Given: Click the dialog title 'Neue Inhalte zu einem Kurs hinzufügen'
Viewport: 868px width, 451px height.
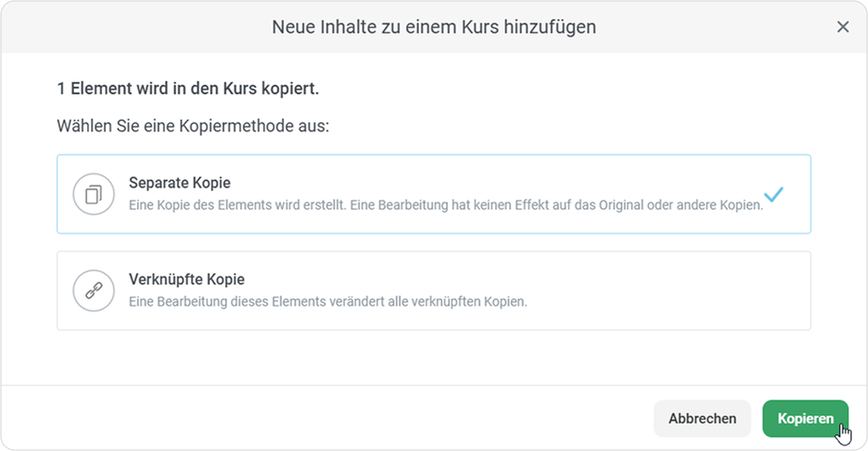Looking at the screenshot, I should point(433,27).
